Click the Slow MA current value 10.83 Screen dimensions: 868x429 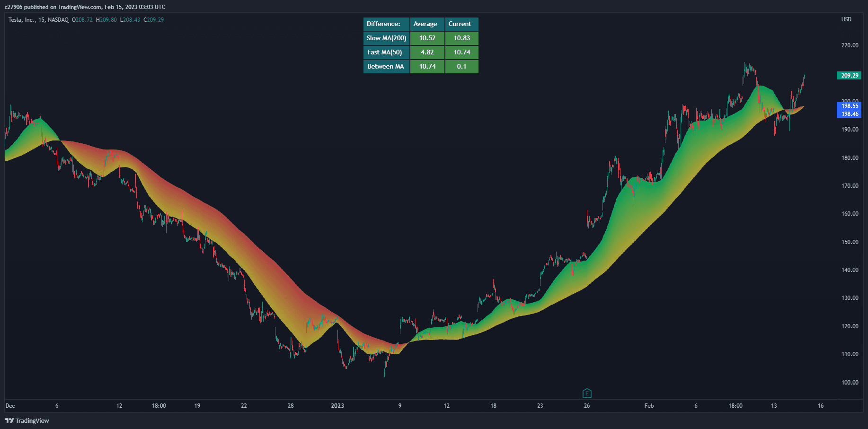tap(462, 38)
